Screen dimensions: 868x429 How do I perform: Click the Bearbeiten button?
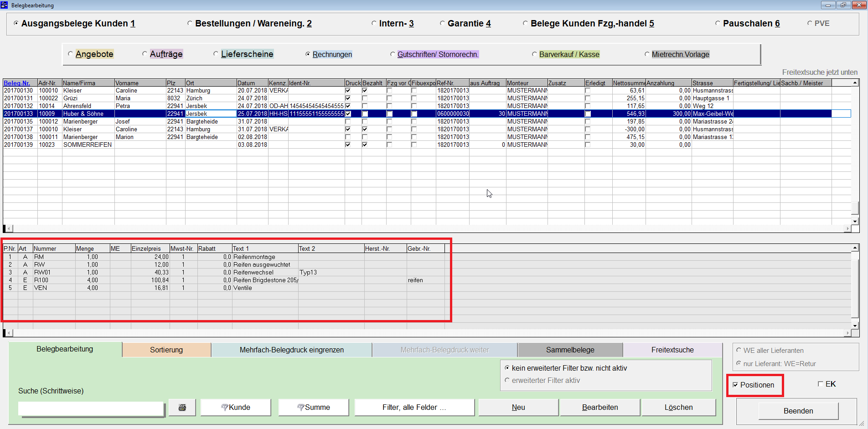(x=600, y=407)
